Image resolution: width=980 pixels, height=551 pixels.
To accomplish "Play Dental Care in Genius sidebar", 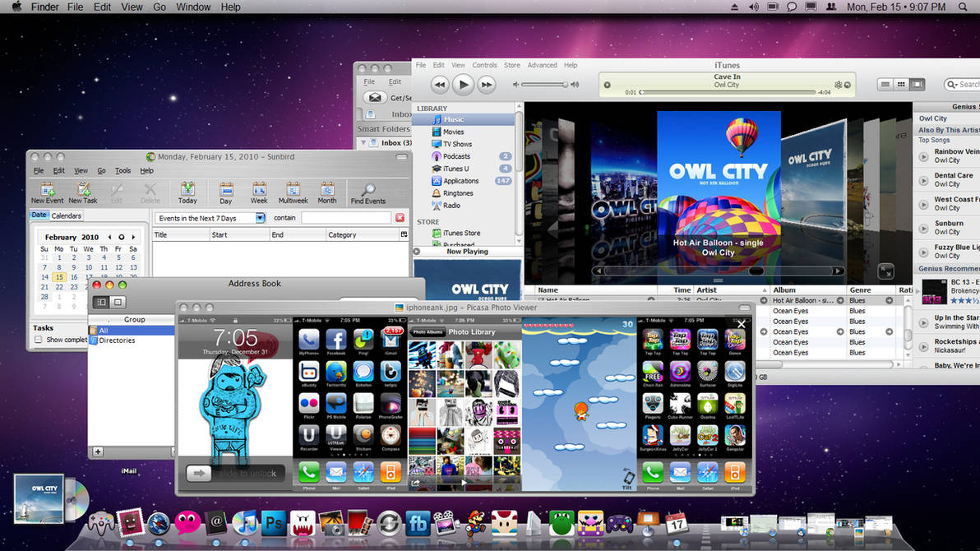I will 924,181.
